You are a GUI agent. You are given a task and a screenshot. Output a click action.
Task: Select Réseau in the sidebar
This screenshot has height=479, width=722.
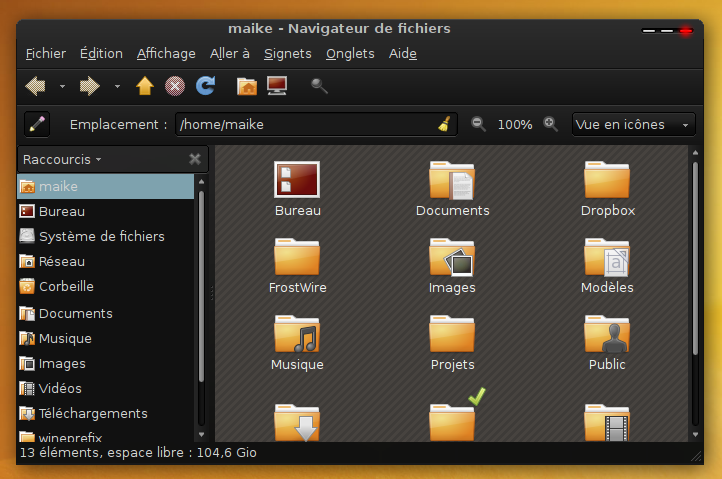coord(105,262)
